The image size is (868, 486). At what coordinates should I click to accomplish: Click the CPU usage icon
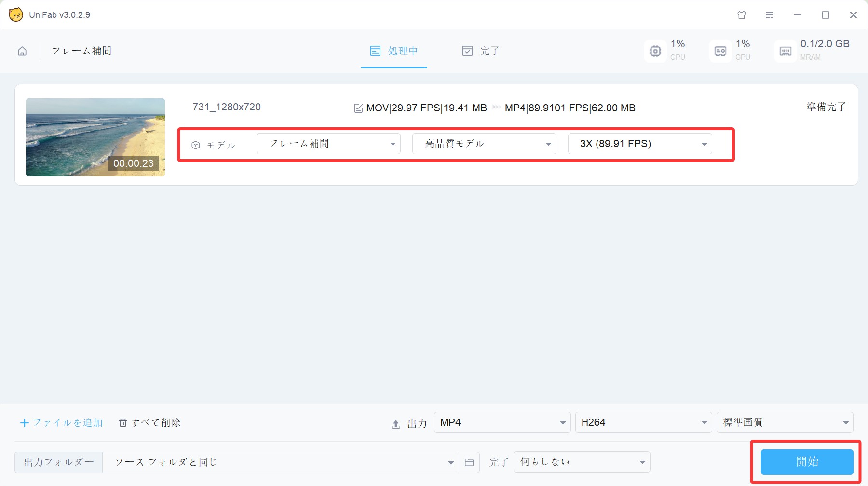[655, 51]
